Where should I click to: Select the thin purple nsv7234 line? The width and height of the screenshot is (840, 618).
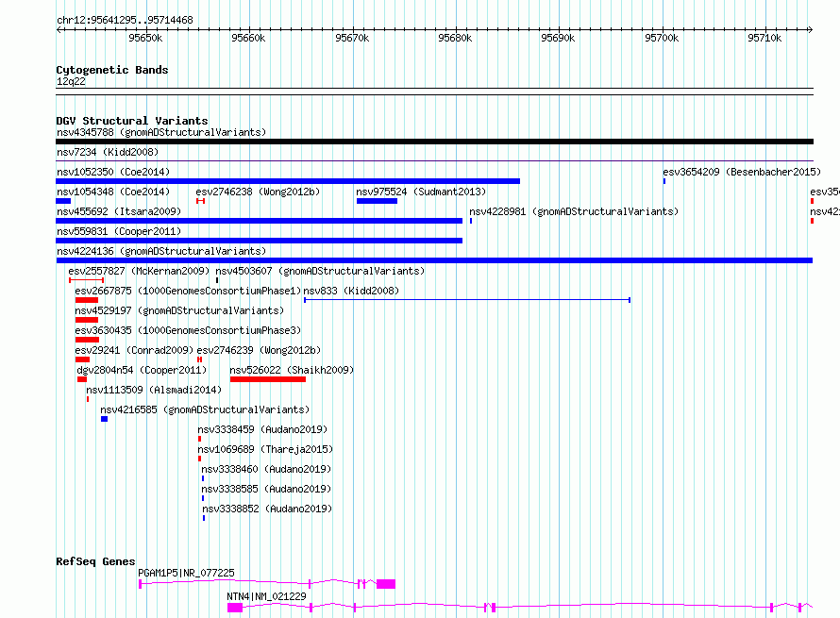(x=434, y=161)
